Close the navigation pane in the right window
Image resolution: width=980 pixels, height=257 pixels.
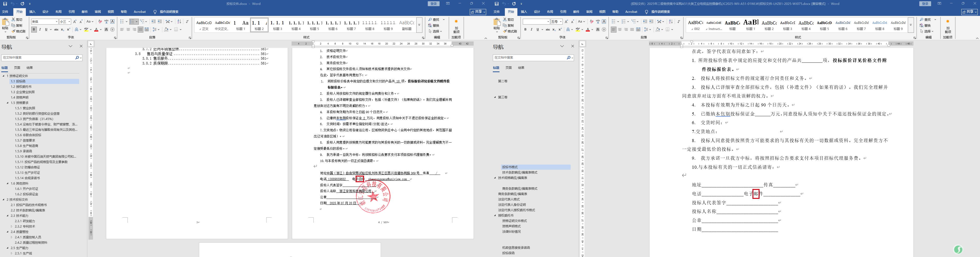click(572, 46)
